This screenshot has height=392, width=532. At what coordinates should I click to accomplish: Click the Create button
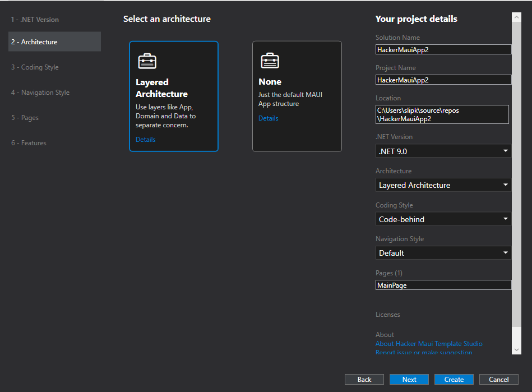(x=454, y=380)
